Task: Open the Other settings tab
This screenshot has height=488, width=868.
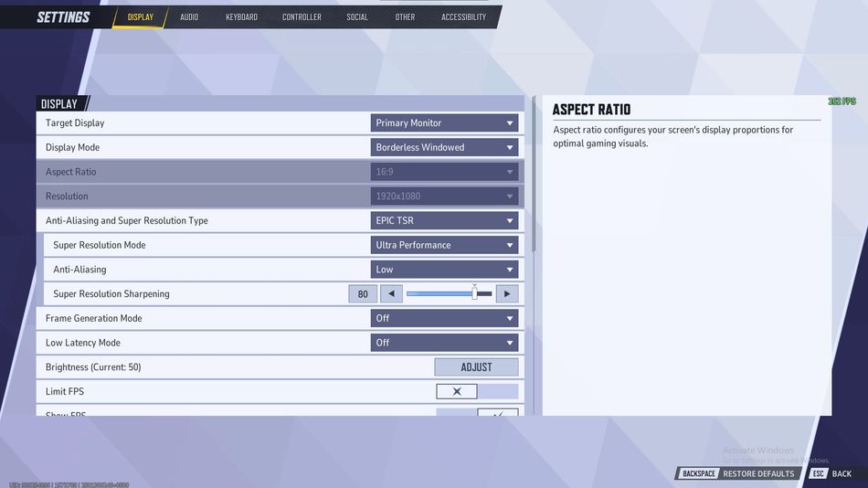Action: point(405,17)
